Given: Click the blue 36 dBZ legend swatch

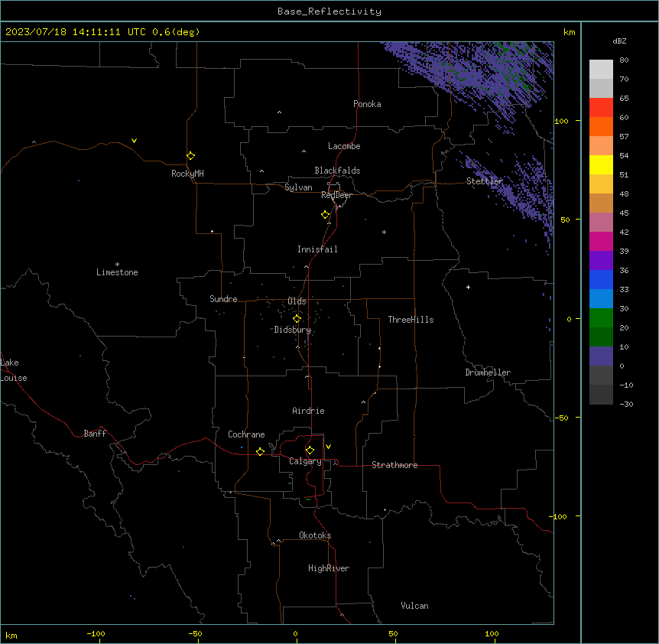Looking at the screenshot, I should 601,279.
